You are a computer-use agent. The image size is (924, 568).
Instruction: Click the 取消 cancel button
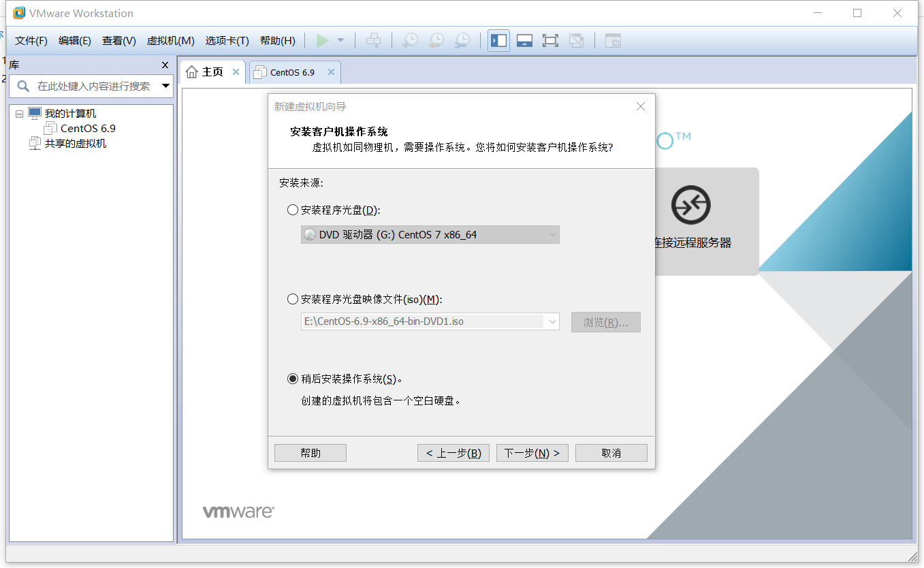point(611,453)
